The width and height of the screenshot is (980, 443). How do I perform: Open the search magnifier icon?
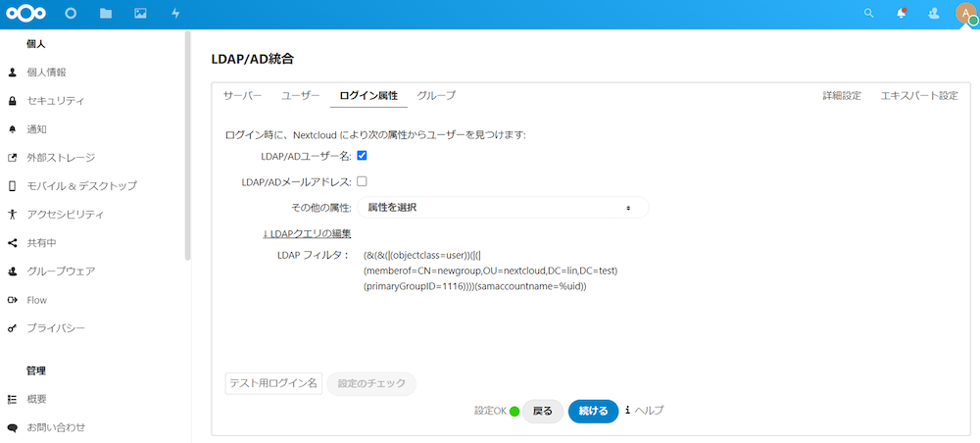click(868, 13)
